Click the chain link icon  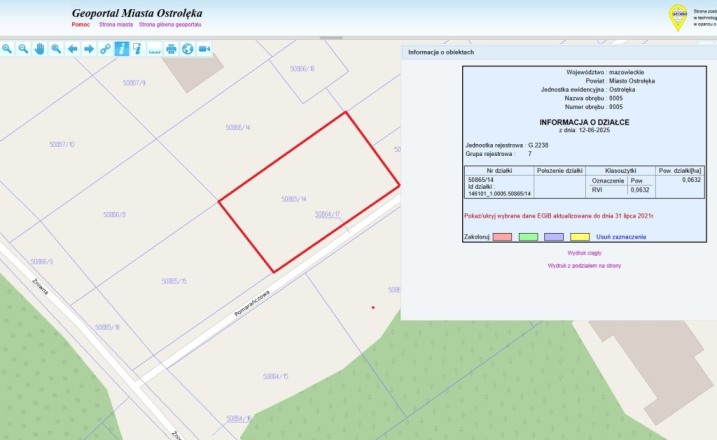point(105,48)
